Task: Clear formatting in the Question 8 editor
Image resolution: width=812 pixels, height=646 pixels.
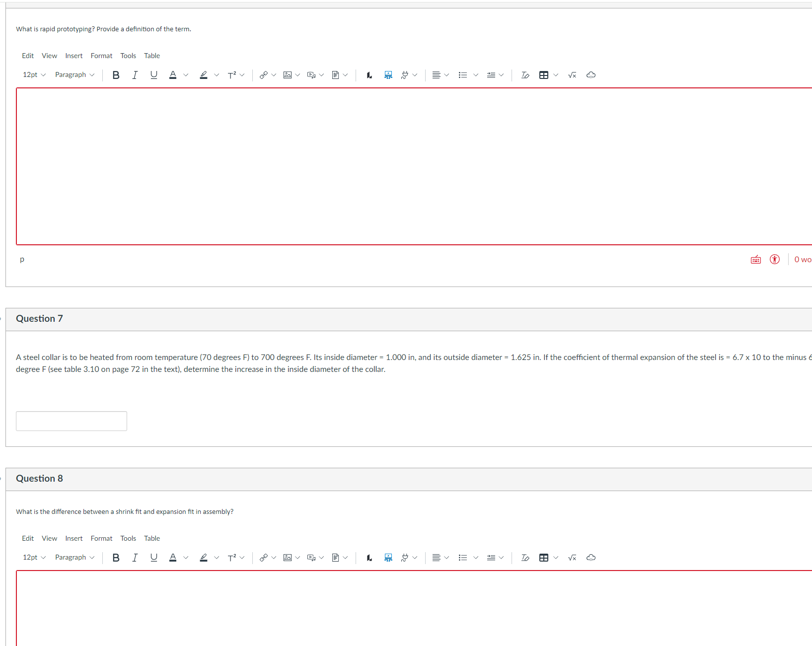Action: 525,558
